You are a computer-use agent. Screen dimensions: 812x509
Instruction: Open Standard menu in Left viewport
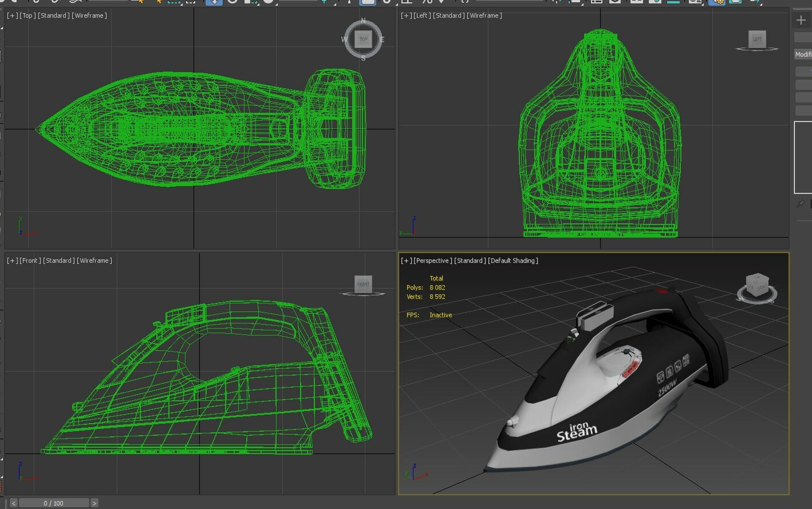coord(448,15)
